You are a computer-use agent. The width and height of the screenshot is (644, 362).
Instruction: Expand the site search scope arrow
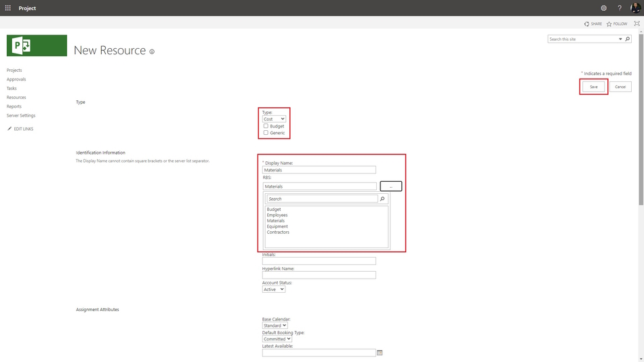pyautogui.click(x=620, y=39)
